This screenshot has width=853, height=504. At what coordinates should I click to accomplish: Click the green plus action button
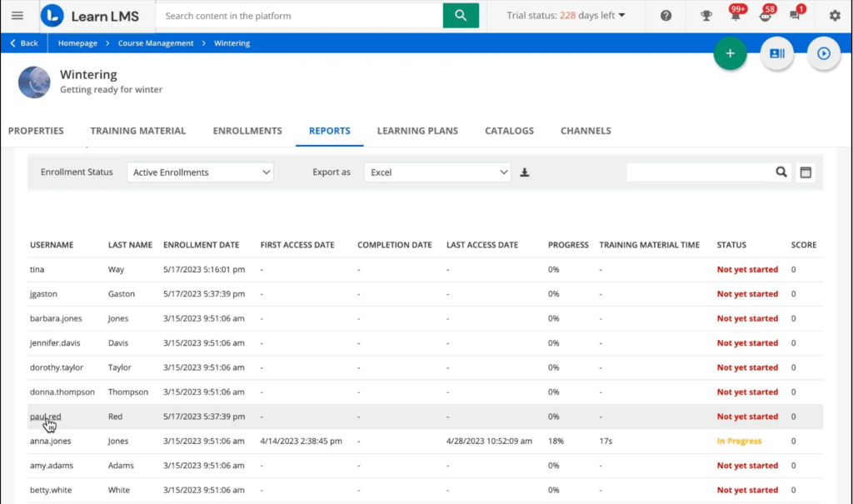click(730, 53)
